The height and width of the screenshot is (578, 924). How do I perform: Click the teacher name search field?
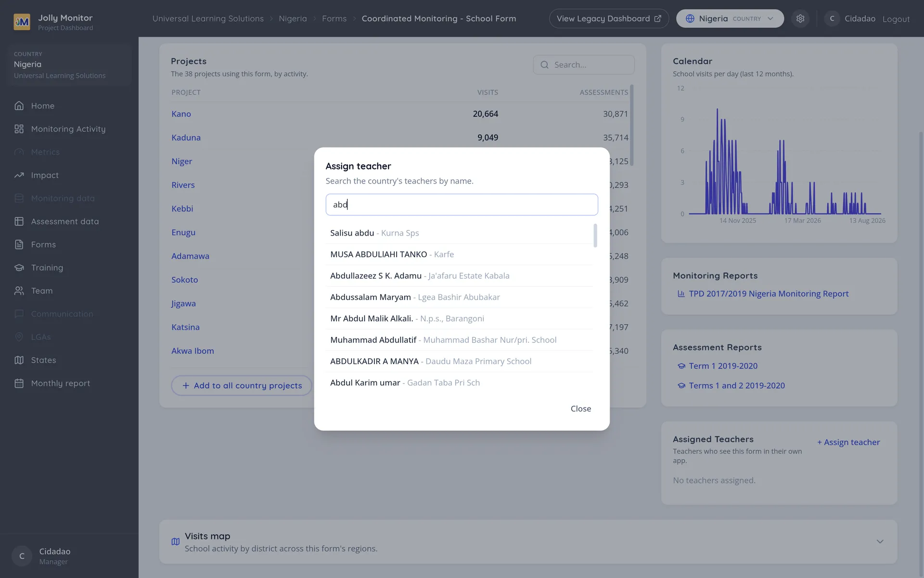(x=462, y=205)
